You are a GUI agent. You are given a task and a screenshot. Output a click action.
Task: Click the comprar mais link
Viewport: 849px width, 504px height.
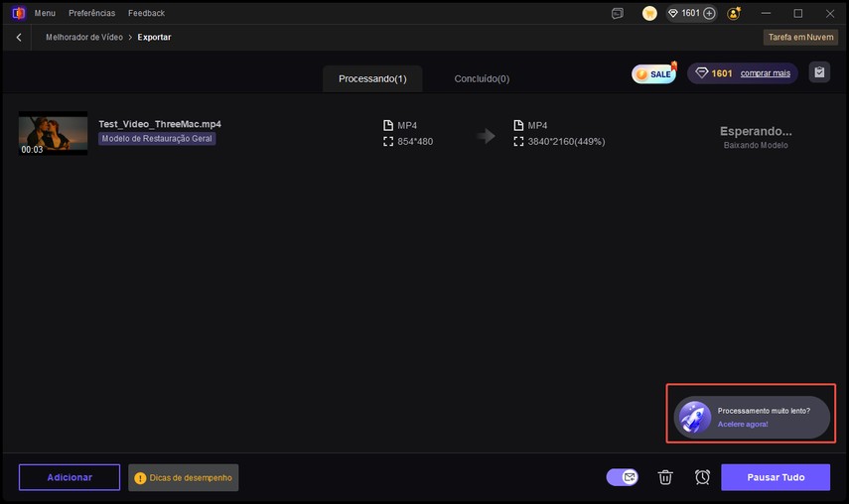pyautogui.click(x=765, y=73)
